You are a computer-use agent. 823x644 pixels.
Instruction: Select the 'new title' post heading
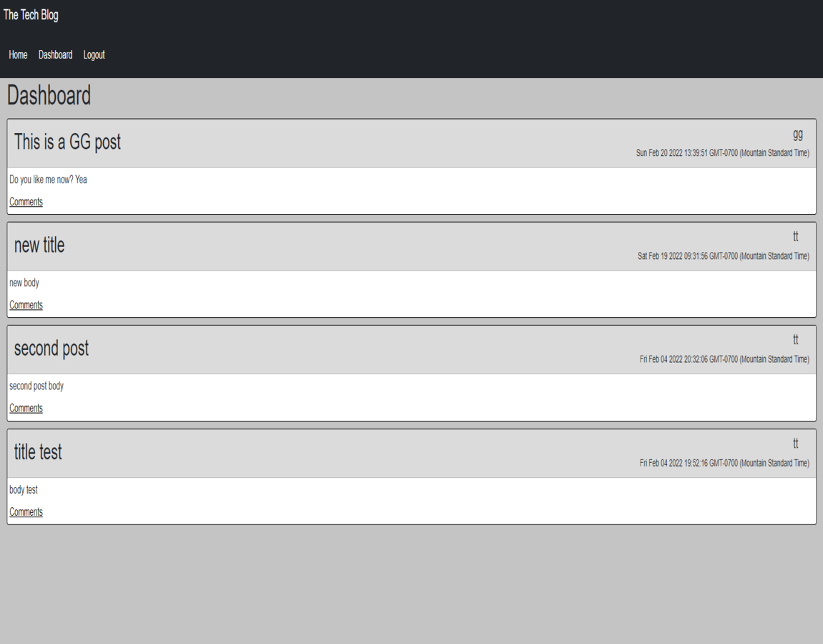coord(39,245)
